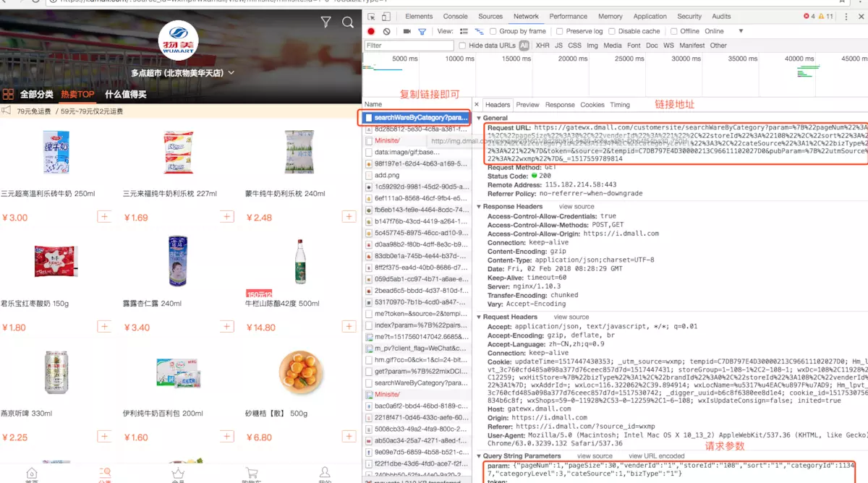
Task: Add 燕京听啤 330ml to cart
Action: [105, 437]
